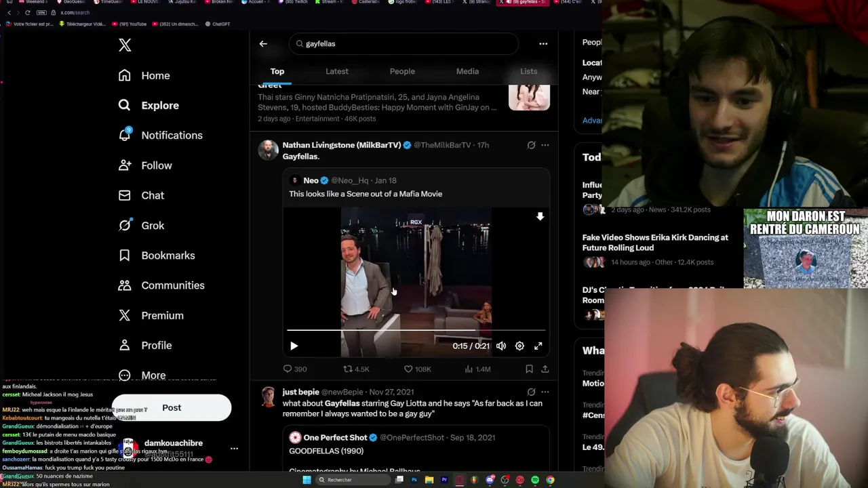The width and height of the screenshot is (868, 488).
Task: Open Discord from the taskbar
Action: (490, 480)
